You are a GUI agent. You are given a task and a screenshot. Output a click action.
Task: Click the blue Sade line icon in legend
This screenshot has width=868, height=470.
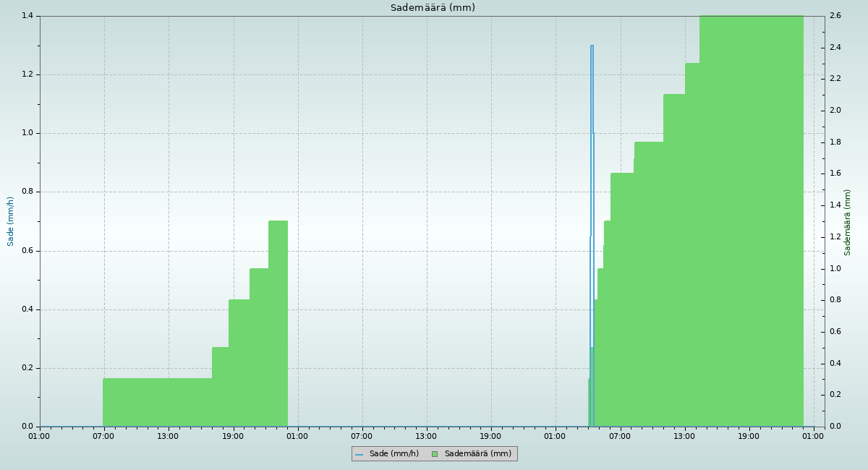359,454
